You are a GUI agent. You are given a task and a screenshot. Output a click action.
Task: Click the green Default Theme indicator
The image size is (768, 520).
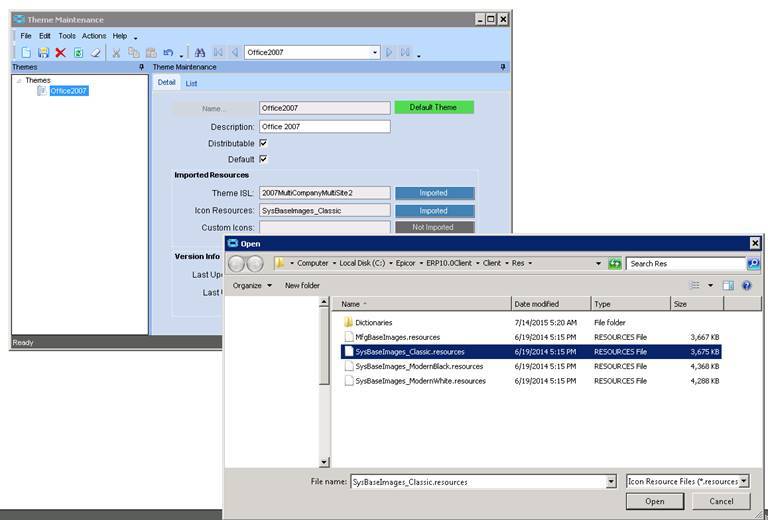pos(434,107)
